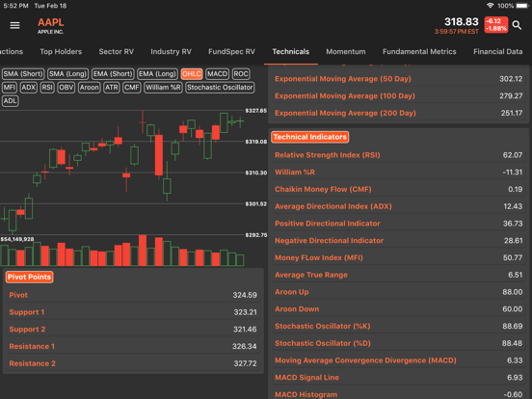Screen dimensions: 532x399
Task: Toggle the EMA (Long) indicator
Action: pos(157,74)
